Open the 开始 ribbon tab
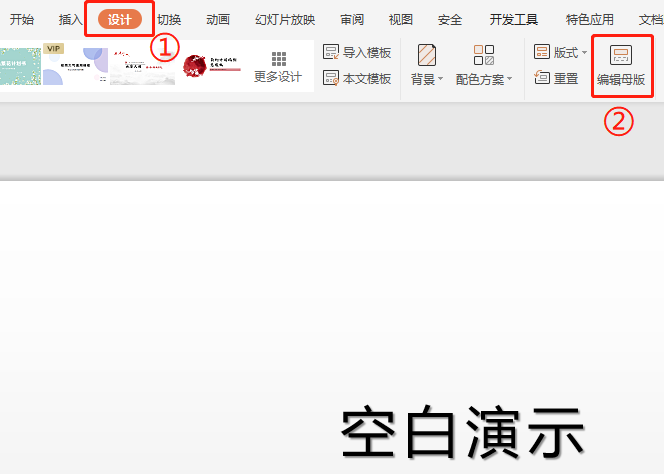Image resolution: width=664 pixels, height=474 pixels. [22, 19]
